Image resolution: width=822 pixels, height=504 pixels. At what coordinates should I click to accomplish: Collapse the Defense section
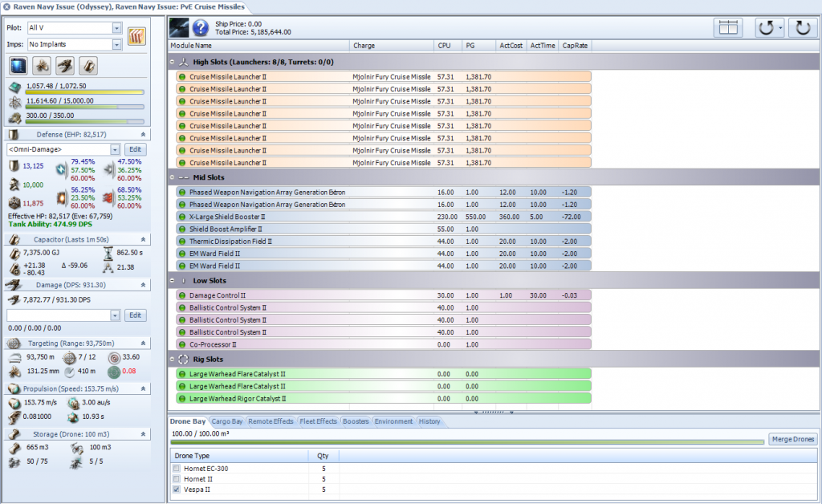[143, 135]
